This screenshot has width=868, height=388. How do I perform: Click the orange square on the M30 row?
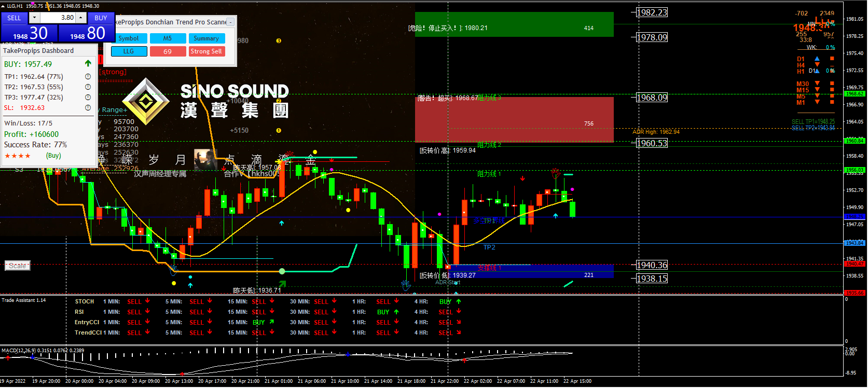pyautogui.click(x=832, y=84)
